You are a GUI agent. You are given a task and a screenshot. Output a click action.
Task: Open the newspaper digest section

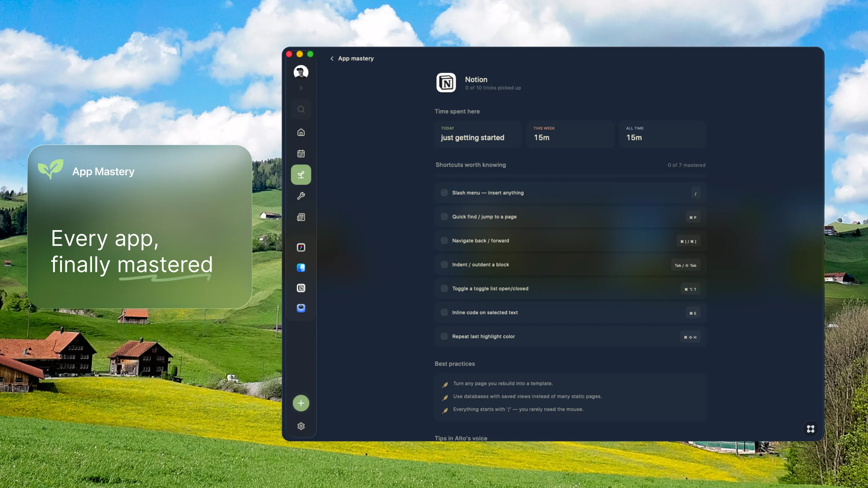tap(301, 217)
